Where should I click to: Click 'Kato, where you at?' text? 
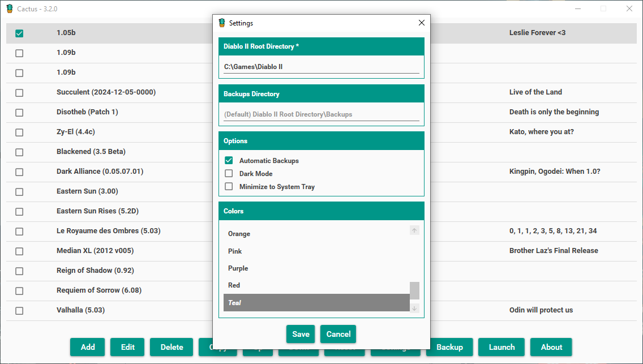pyautogui.click(x=541, y=132)
